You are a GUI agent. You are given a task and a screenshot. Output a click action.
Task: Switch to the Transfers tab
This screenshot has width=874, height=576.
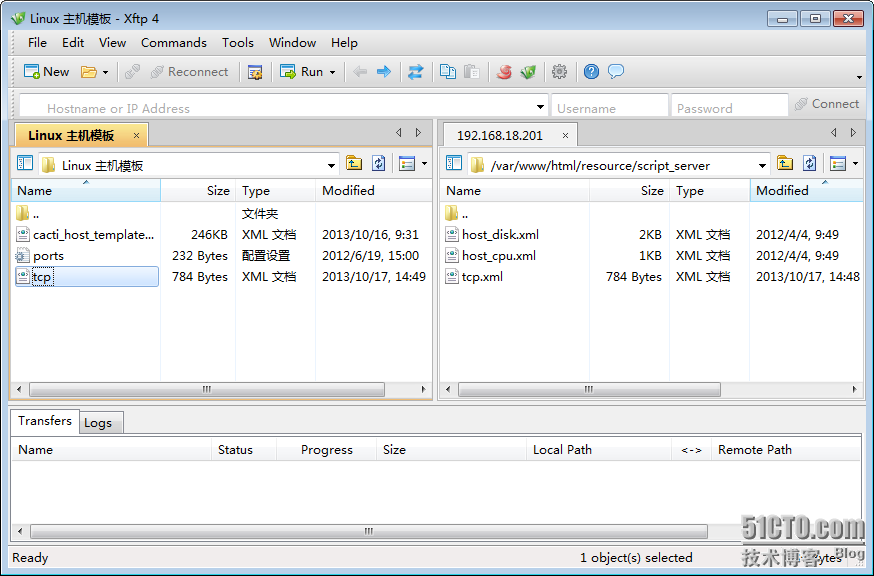pos(45,421)
